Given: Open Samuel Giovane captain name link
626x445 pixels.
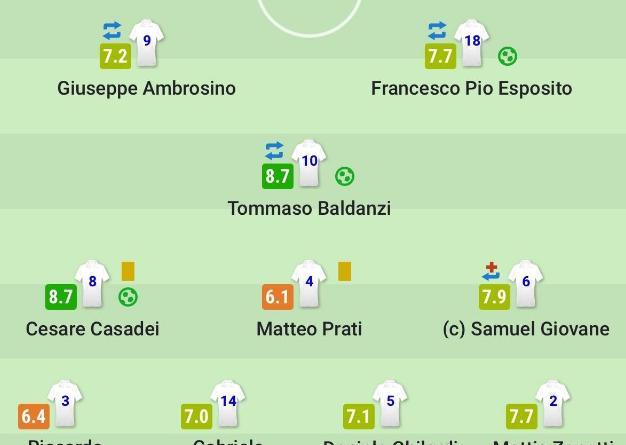Looking at the screenshot, I should click(x=526, y=329).
